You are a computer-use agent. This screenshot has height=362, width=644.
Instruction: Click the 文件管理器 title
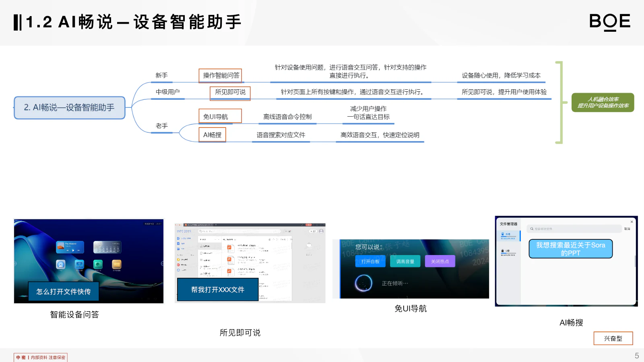point(508,224)
